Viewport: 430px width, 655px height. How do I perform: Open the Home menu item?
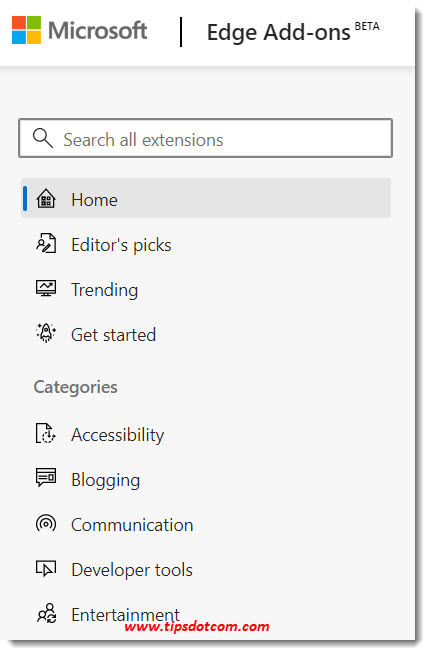206,198
